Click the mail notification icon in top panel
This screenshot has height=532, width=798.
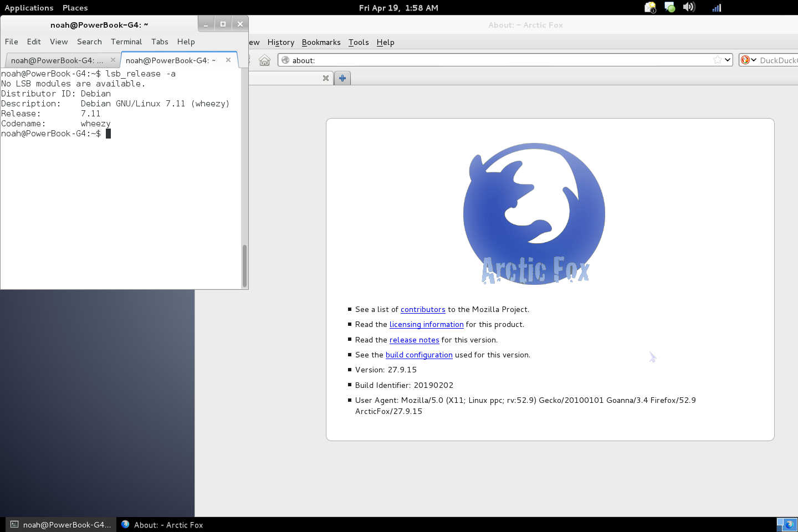(x=650, y=7)
